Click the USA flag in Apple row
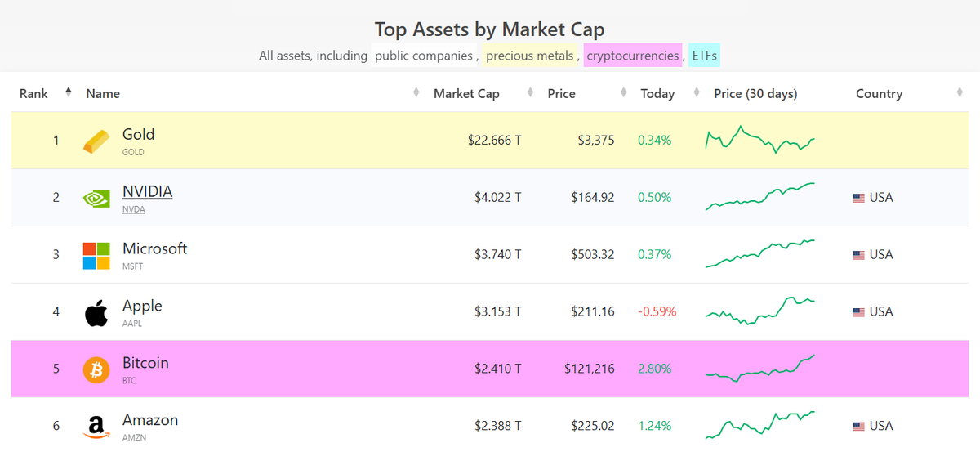This screenshot has width=980, height=452. 858,312
